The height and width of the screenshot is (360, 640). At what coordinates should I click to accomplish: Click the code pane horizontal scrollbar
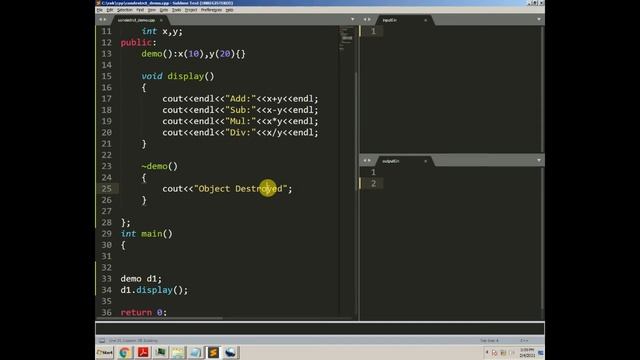[159, 318]
